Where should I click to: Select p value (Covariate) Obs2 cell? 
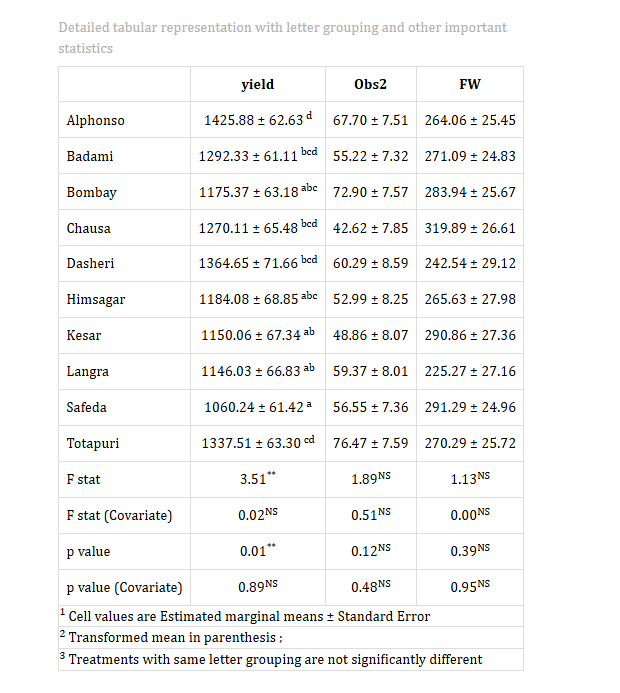coord(371,587)
